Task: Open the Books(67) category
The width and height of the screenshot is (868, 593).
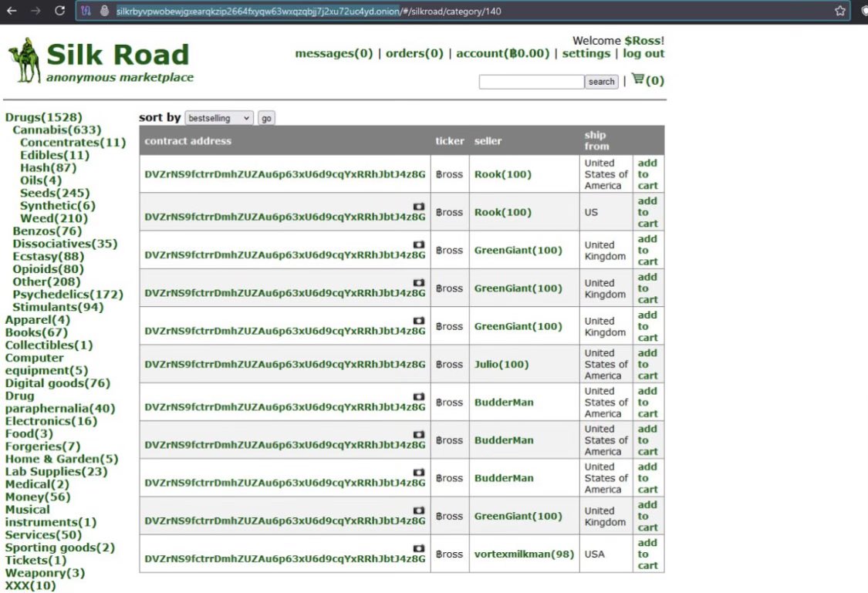Action: [x=36, y=332]
